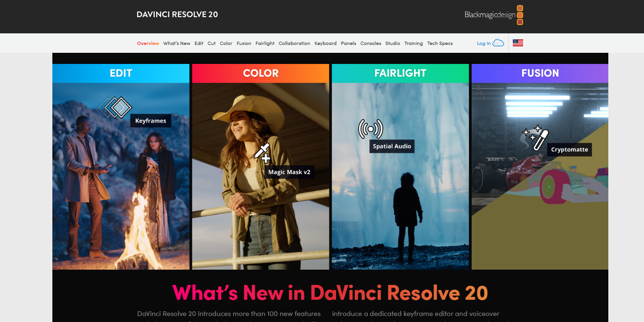Click the DaVinci Resolve 20 title
This screenshot has height=322, width=644.
(x=177, y=14)
